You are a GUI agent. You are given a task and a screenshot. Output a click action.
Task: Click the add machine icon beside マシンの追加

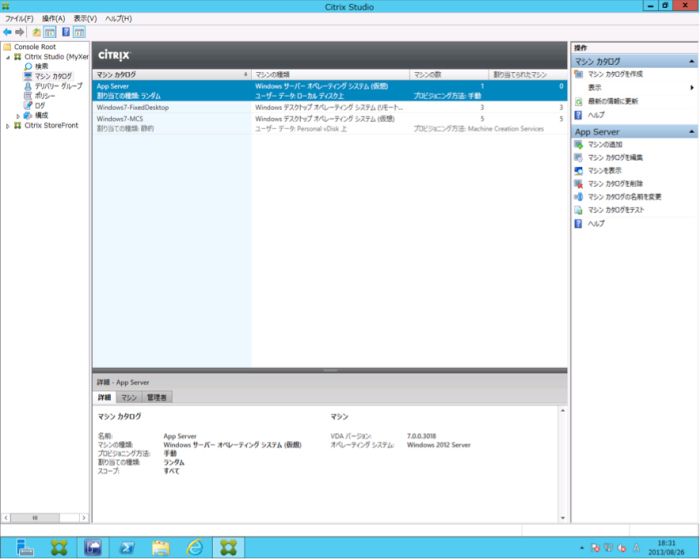578,145
